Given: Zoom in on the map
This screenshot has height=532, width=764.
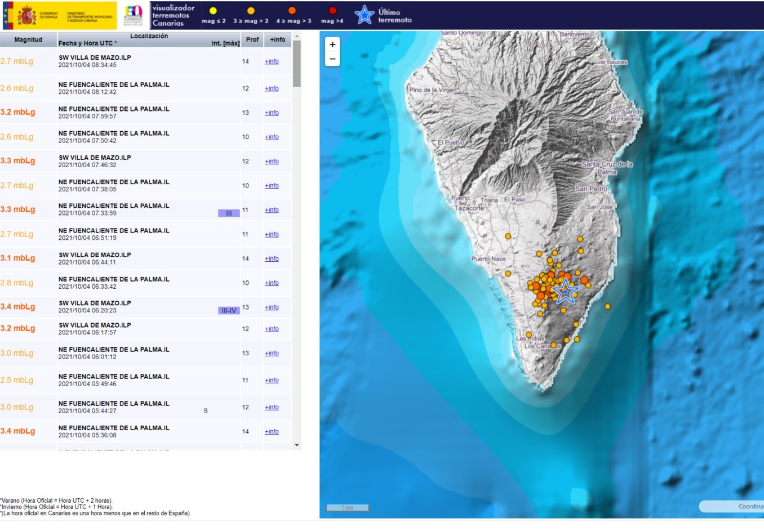Looking at the screenshot, I should click(332, 44).
